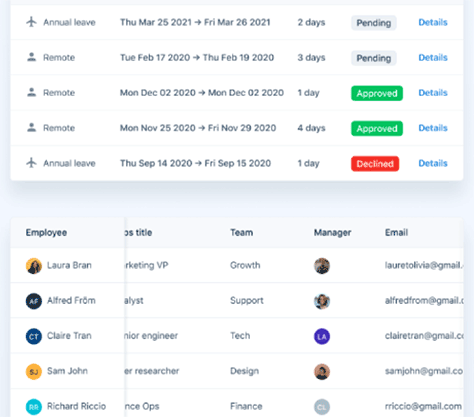Click the AF avatar for Alfred Fröm
This screenshot has height=417, width=474.
34,301
